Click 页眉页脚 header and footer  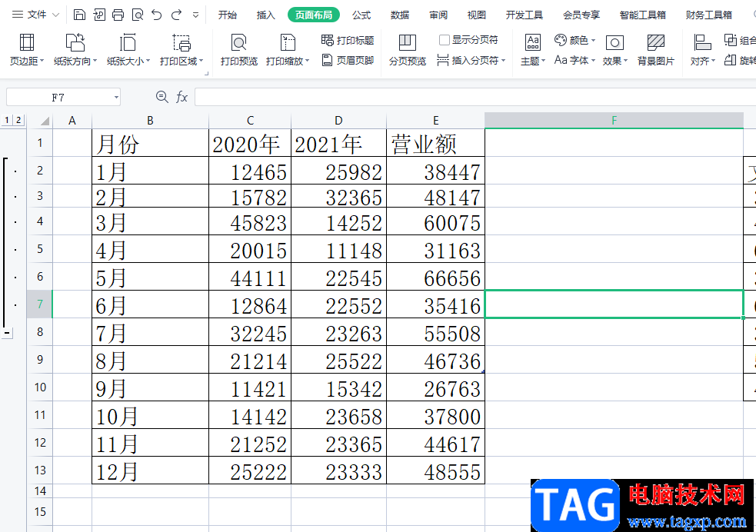348,60
